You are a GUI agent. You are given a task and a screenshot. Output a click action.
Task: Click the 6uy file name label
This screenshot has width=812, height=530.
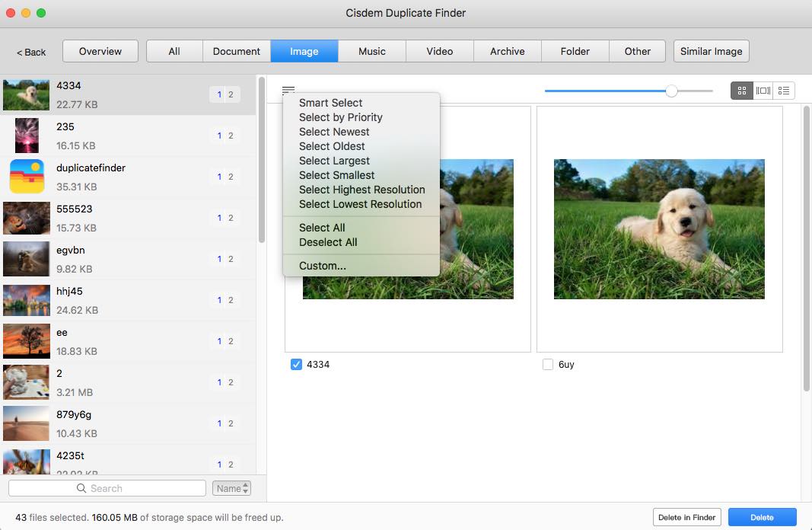[x=566, y=364]
